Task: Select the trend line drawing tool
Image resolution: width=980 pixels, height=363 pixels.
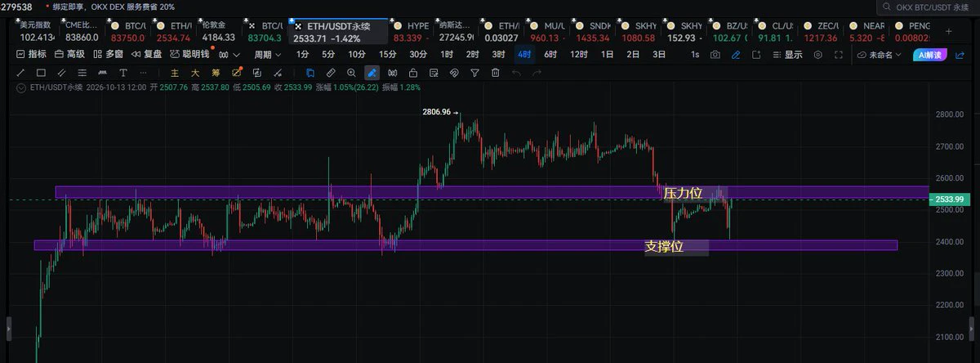Action: pos(20,72)
